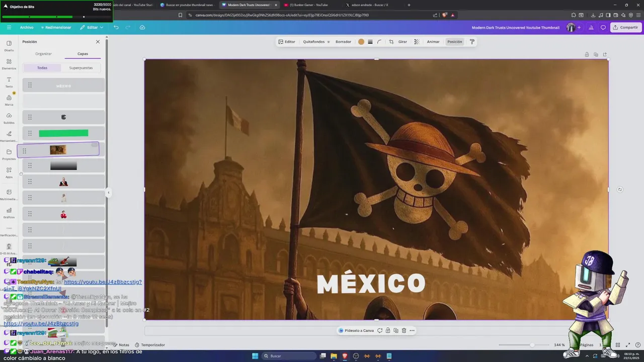644x362 pixels.
Task: Select the Todas layers filter
Action: tap(42, 67)
